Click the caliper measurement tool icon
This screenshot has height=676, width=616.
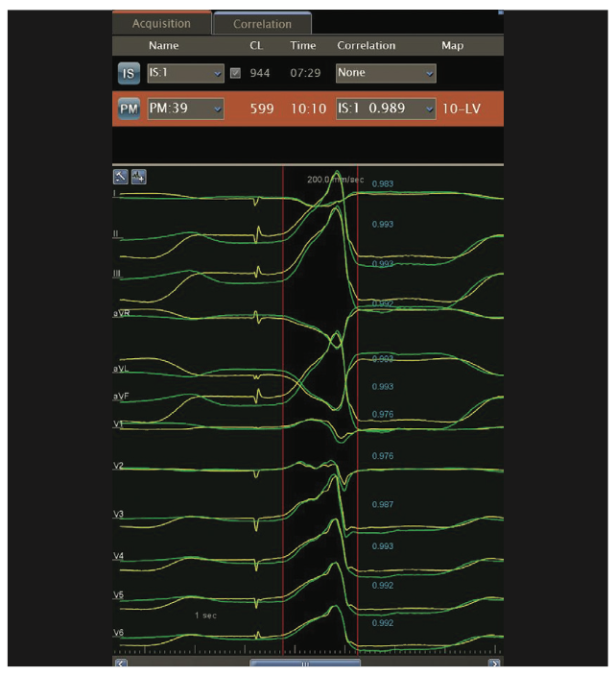121,177
